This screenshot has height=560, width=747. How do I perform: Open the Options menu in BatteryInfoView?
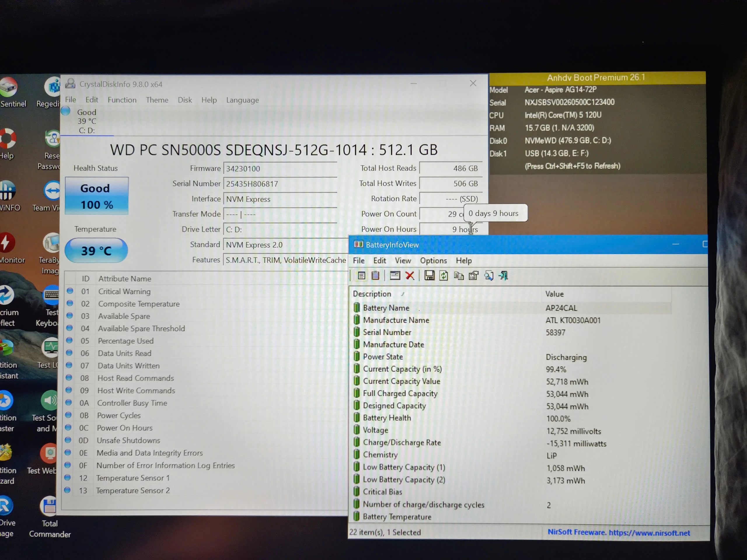(x=433, y=260)
